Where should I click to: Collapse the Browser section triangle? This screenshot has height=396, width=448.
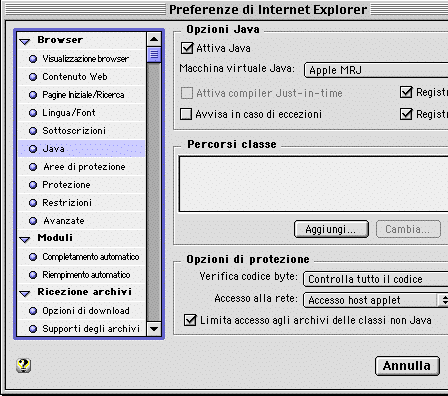(25, 41)
